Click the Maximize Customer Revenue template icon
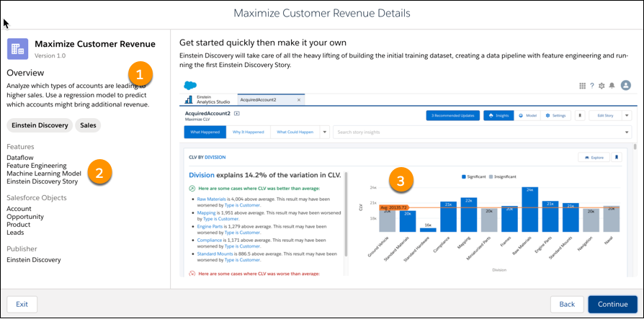644x319 pixels. pyautogui.click(x=18, y=49)
